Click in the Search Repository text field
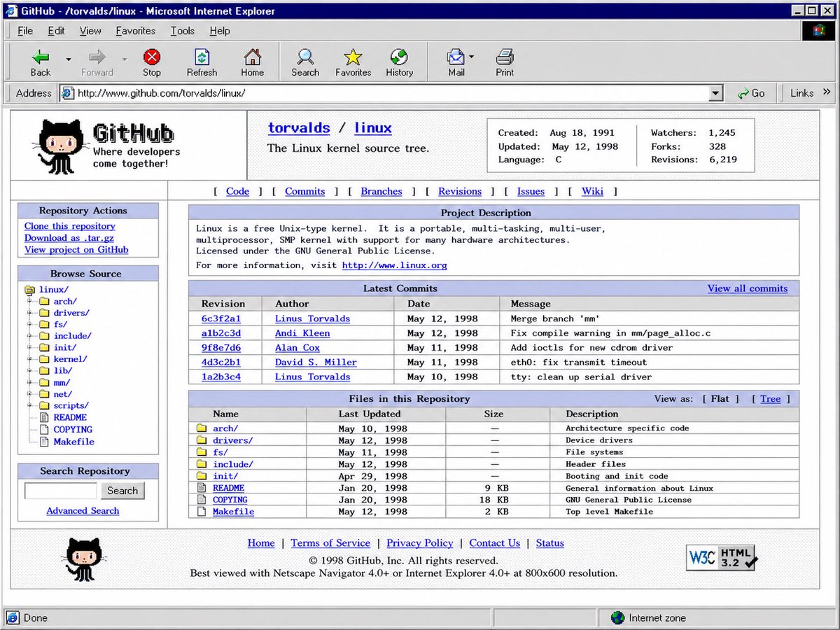This screenshot has width=840, height=630. [61, 491]
